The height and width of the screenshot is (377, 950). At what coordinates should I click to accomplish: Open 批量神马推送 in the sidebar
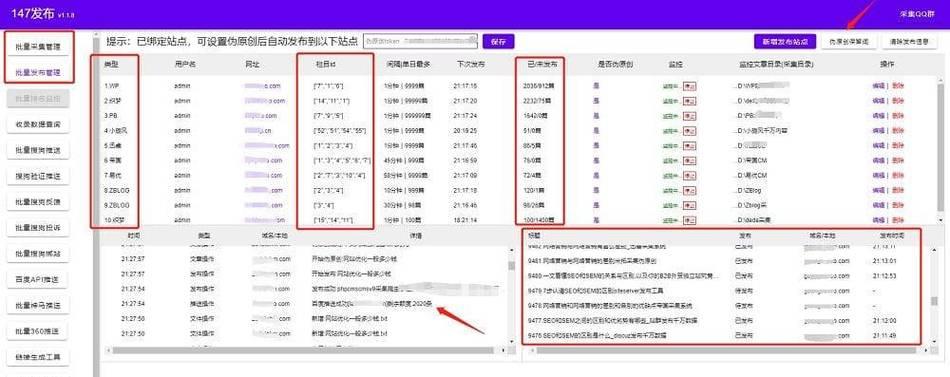click(x=38, y=305)
